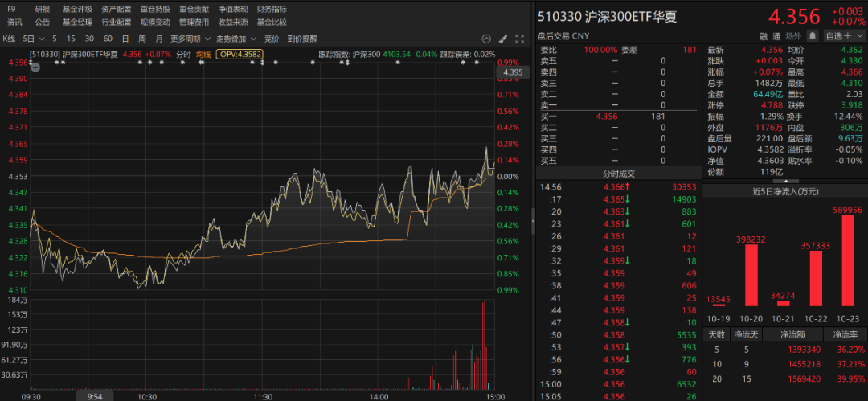Open the 基金评级 fund rating menu

[77, 10]
